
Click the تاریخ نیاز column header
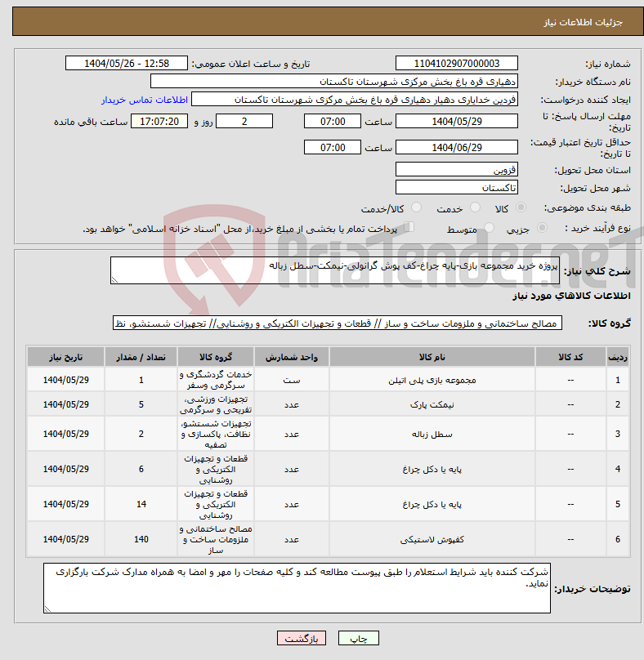pyautogui.click(x=65, y=357)
